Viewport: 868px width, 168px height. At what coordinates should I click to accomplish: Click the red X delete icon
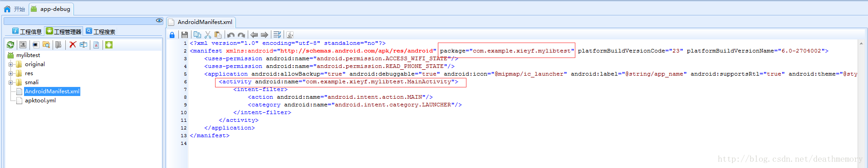click(73, 44)
